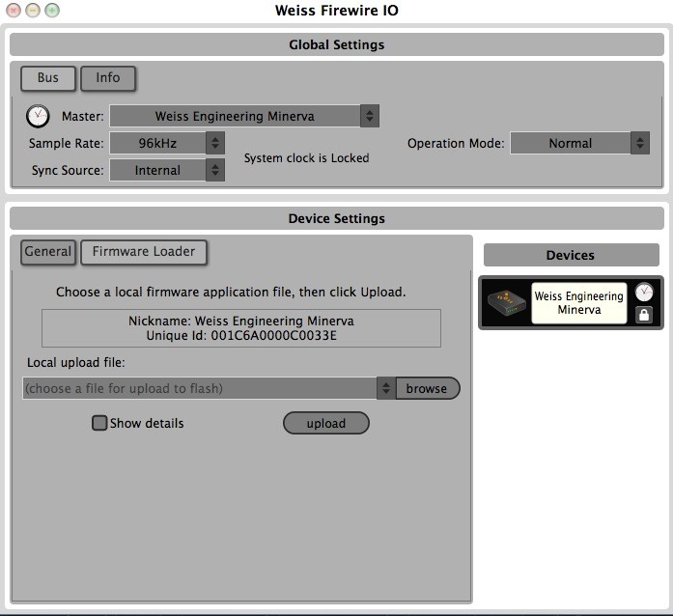Click the master clock icon beside Master label
The image size is (673, 616).
(38, 116)
